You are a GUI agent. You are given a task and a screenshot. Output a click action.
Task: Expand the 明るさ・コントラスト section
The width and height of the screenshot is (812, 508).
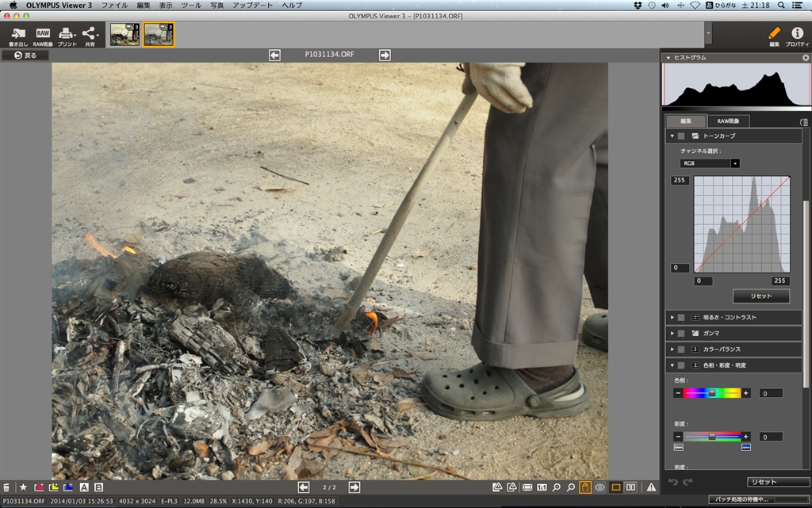pos(672,317)
